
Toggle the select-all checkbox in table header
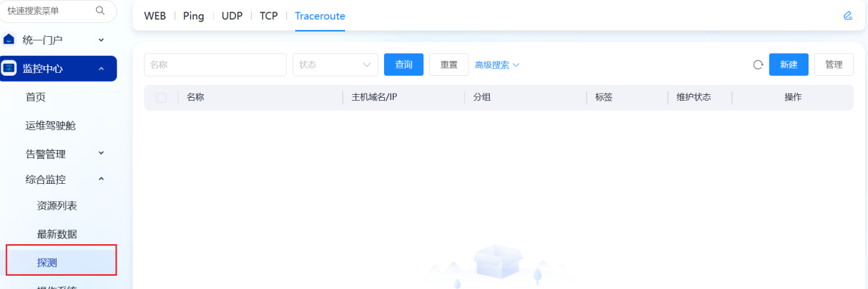point(162,98)
